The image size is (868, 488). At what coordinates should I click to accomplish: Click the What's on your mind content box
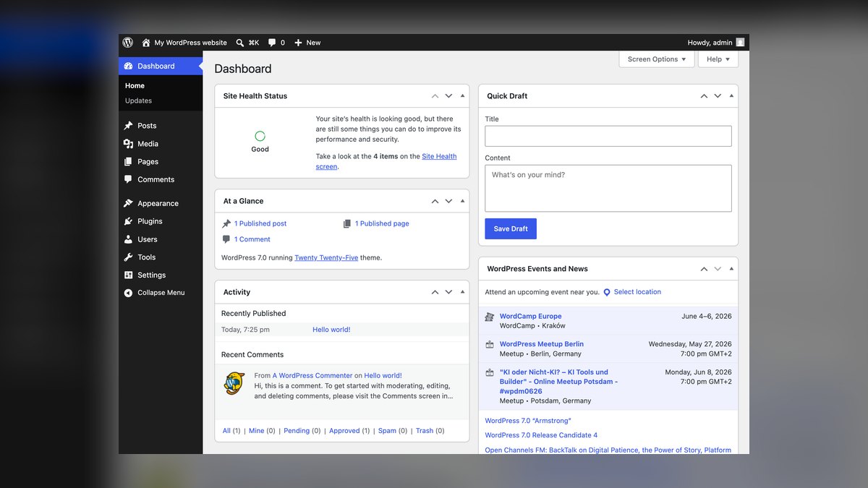pyautogui.click(x=608, y=188)
